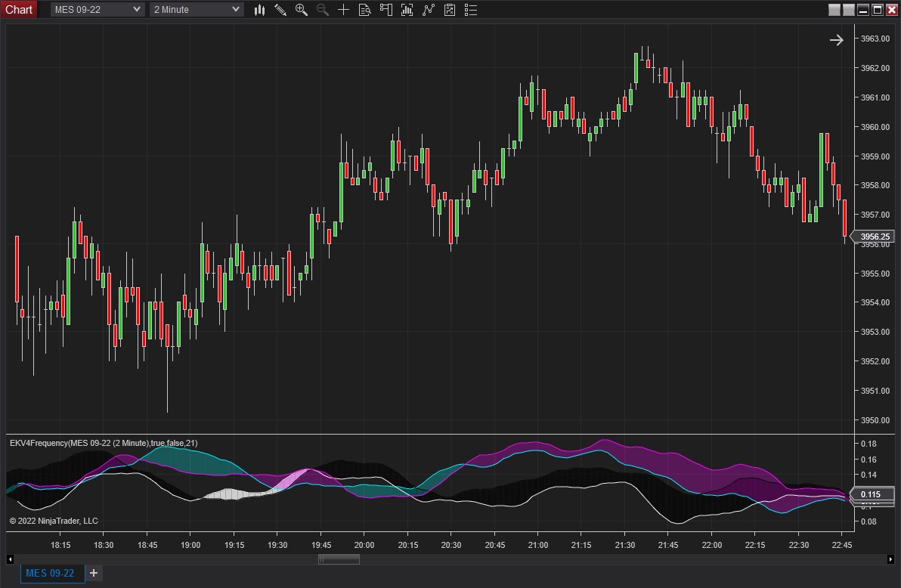Click the gray link square farthest from minimize
This screenshot has width=901, height=588.
click(x=834, y=10)
